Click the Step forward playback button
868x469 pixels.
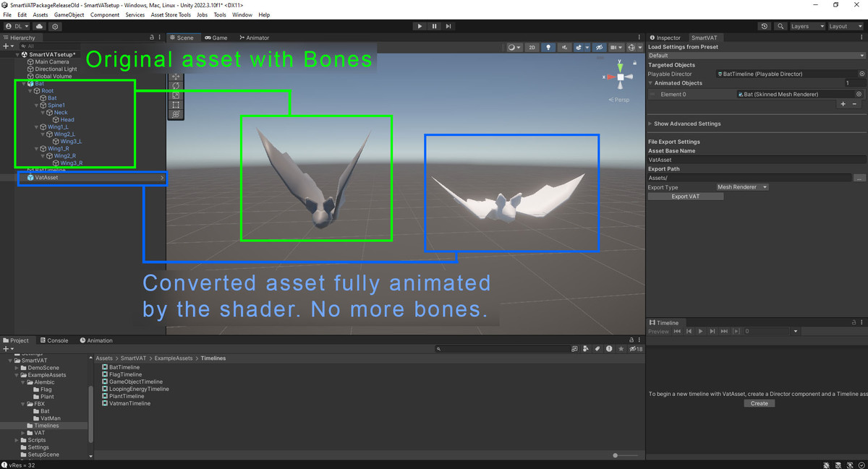pos(448,26)
